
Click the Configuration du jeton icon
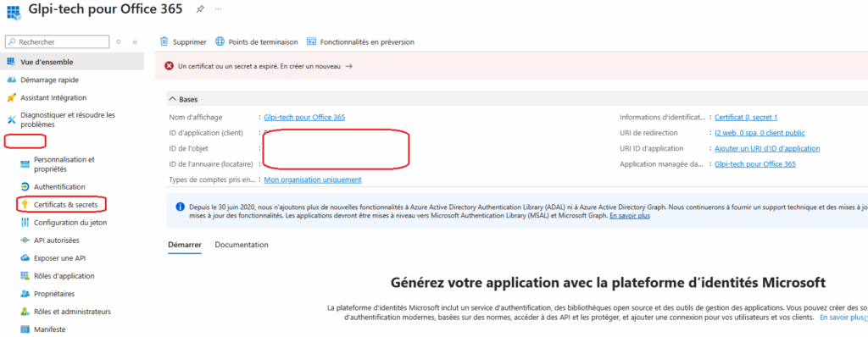[x=25, y=223]
